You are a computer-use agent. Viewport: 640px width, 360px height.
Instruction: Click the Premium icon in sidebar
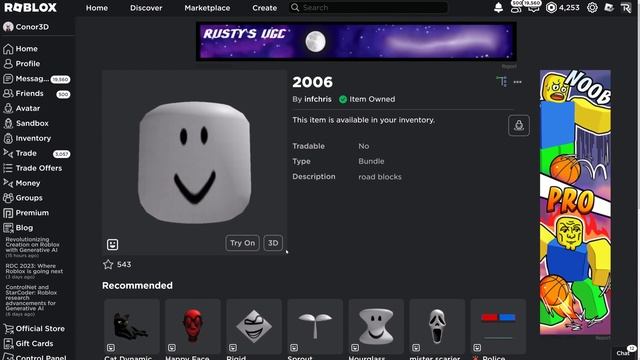[x=8, y=213]
